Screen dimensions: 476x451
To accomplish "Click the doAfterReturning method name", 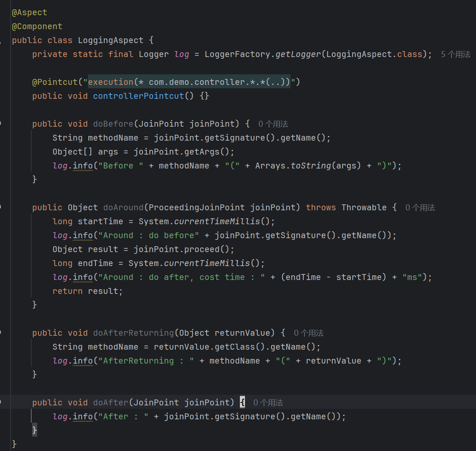I will 133,333.
